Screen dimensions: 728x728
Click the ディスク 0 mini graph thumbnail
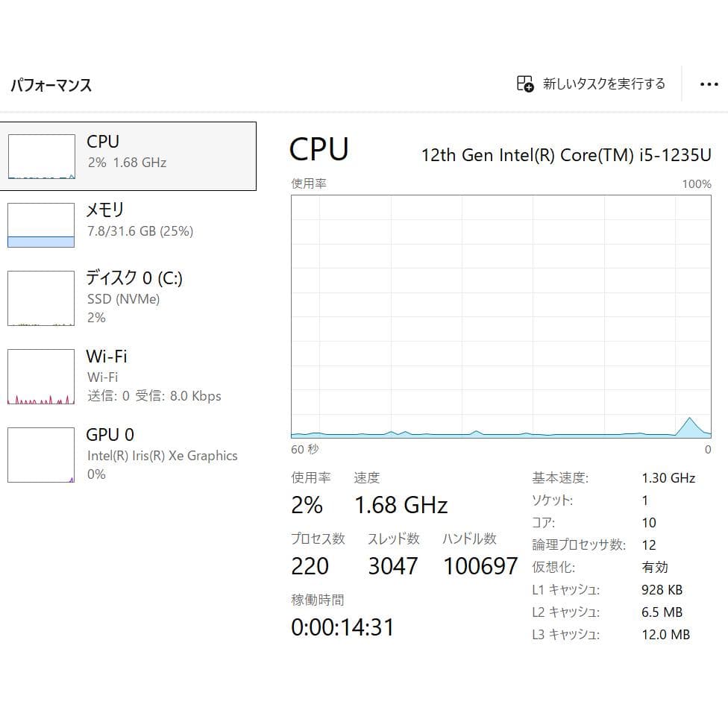[x=41, y=298]
